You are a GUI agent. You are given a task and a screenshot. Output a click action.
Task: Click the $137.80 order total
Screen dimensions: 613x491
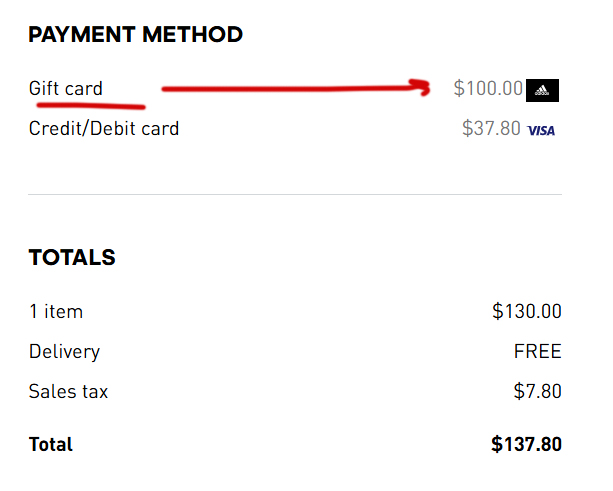(x=526, y=444)
